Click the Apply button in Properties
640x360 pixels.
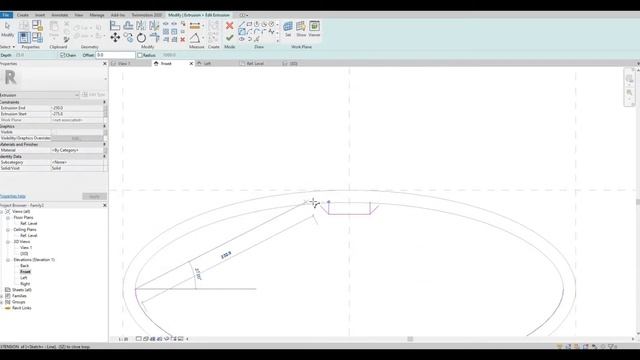(94, 196)
